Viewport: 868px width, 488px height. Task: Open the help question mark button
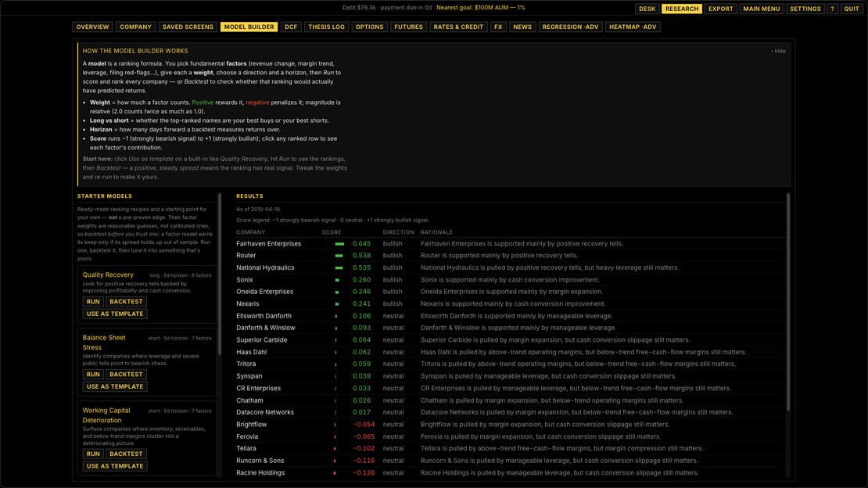tap(832, 9)
